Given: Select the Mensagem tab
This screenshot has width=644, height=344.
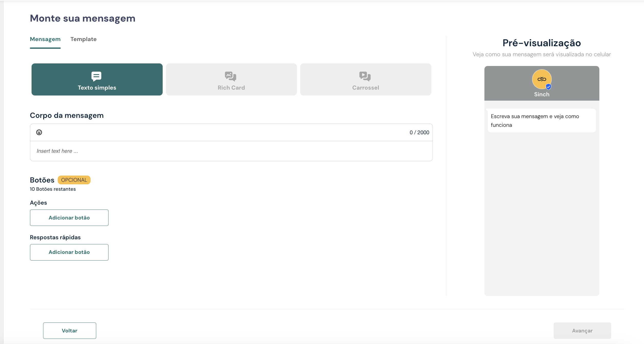Looking at the screenshot, I should pyautogui.click(x=45, y=39).
